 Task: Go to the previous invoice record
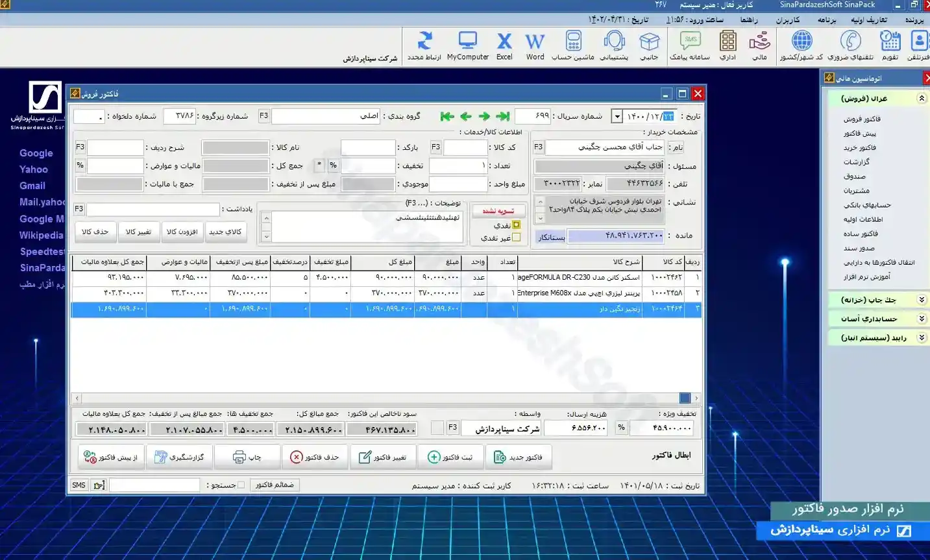pyautogui.click(x=465, y=116)
